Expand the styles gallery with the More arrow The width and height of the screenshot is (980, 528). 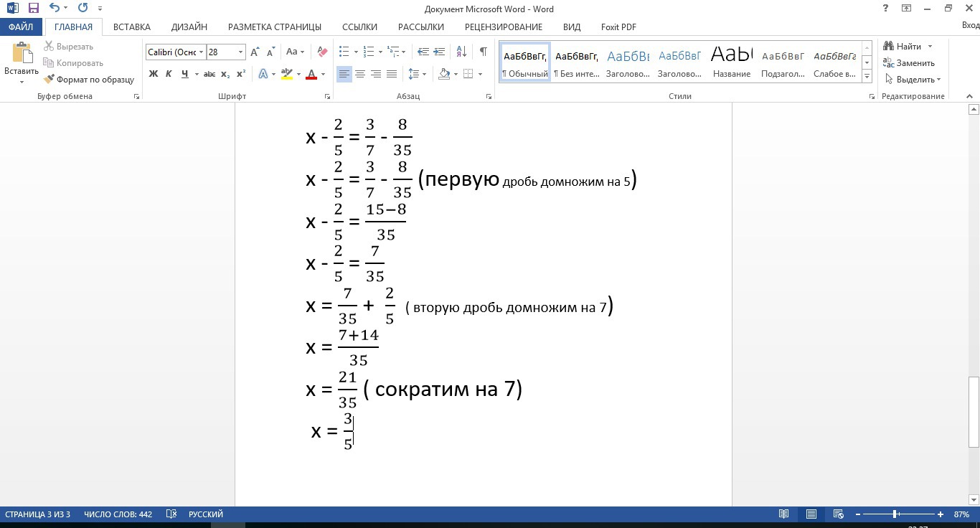pos(867,76)
